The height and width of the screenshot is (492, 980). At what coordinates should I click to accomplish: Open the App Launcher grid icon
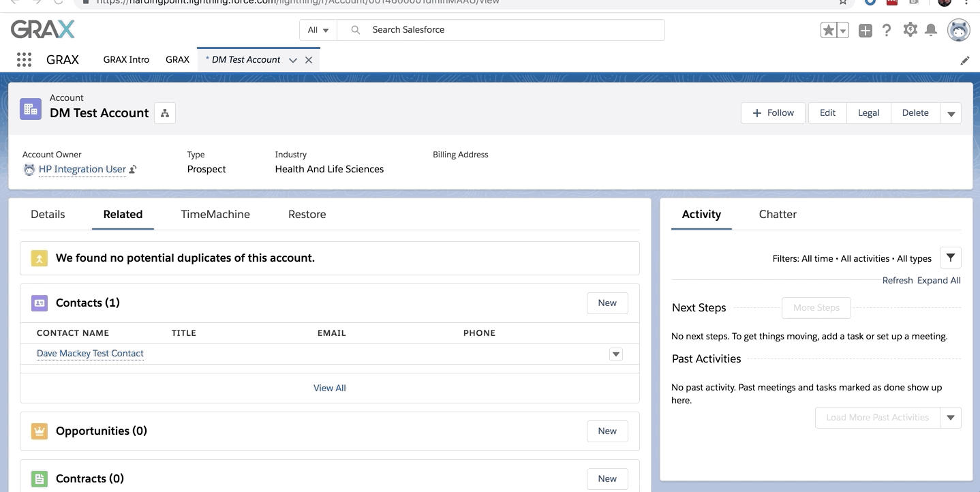click(24, 60)
